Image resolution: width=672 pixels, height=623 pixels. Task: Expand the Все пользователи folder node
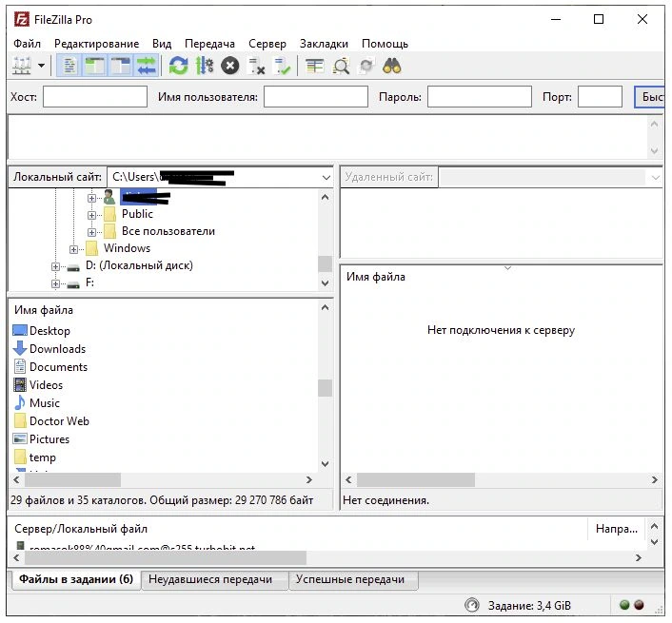[x=91, y=232]
